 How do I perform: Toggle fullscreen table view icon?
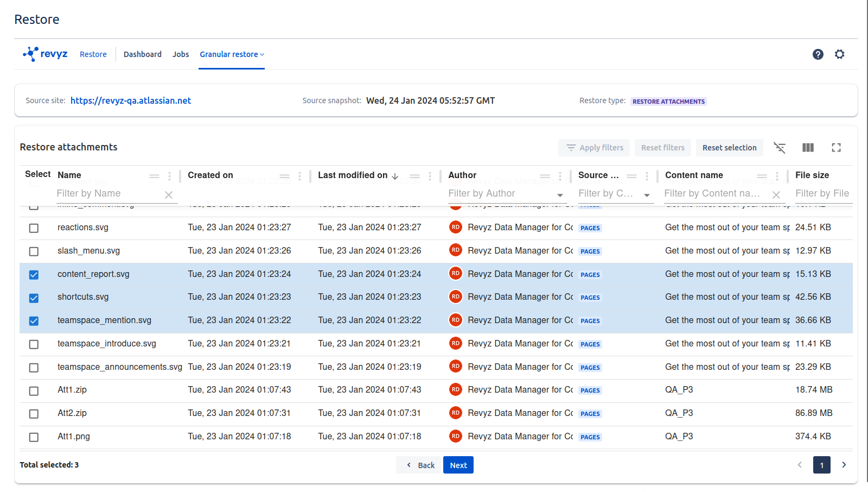tap(836, 148)
